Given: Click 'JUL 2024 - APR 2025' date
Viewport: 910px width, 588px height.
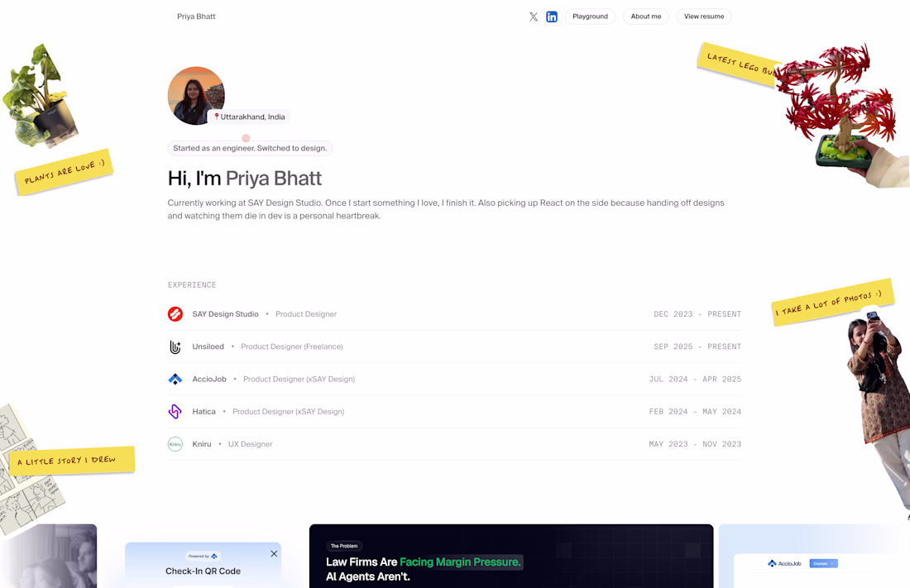Looking at the screenshot, I should 695,379.
